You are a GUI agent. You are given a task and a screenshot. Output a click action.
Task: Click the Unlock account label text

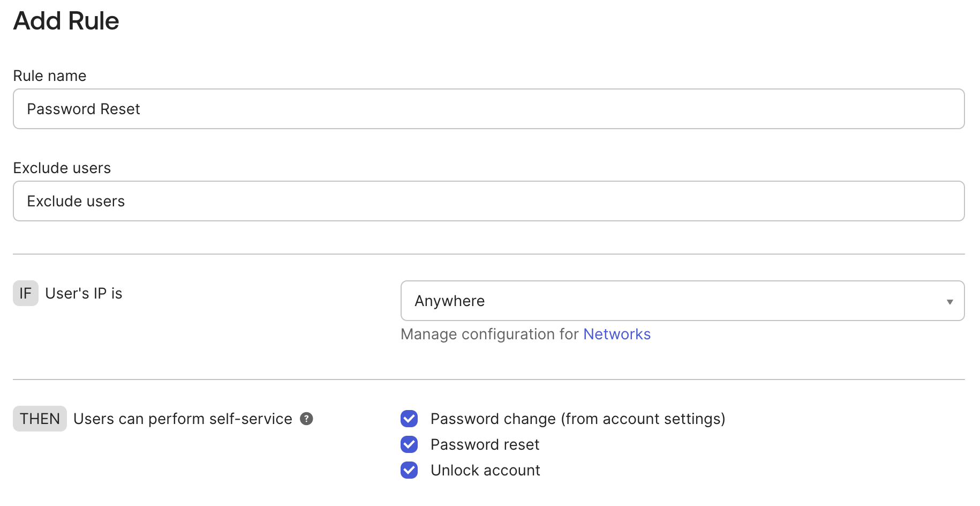coord(485,470)
